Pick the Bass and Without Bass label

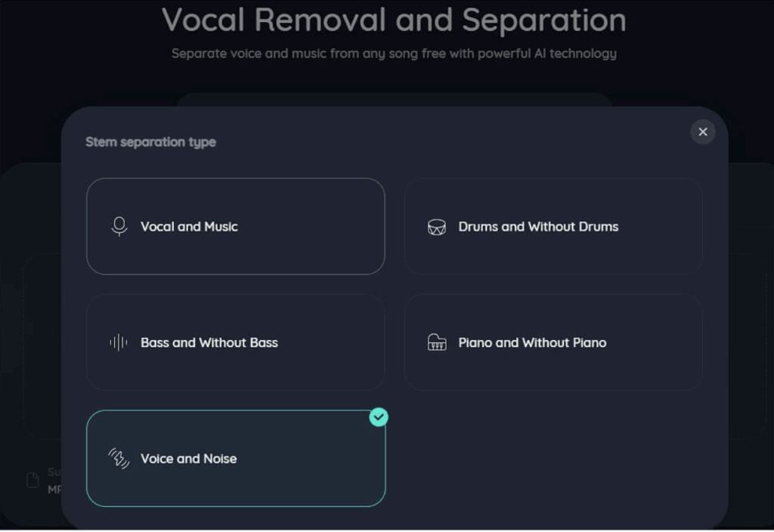pyautogui.click(x=209, y=342)
